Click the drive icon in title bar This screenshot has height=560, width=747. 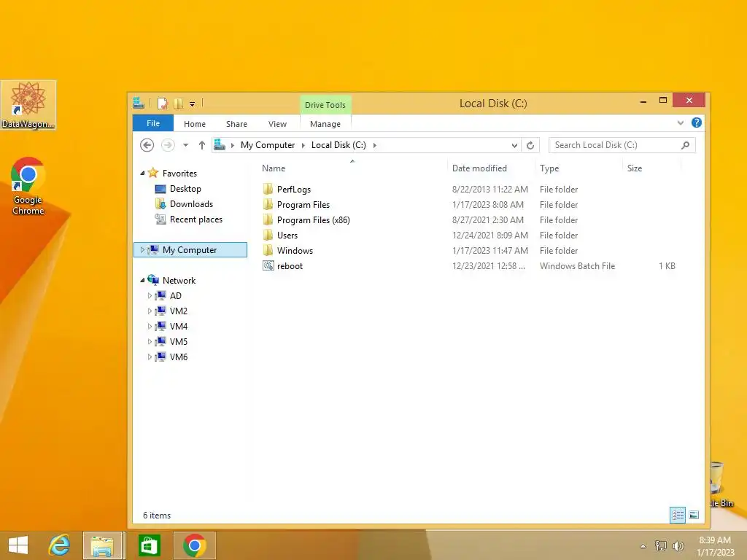tap(139, 103)
